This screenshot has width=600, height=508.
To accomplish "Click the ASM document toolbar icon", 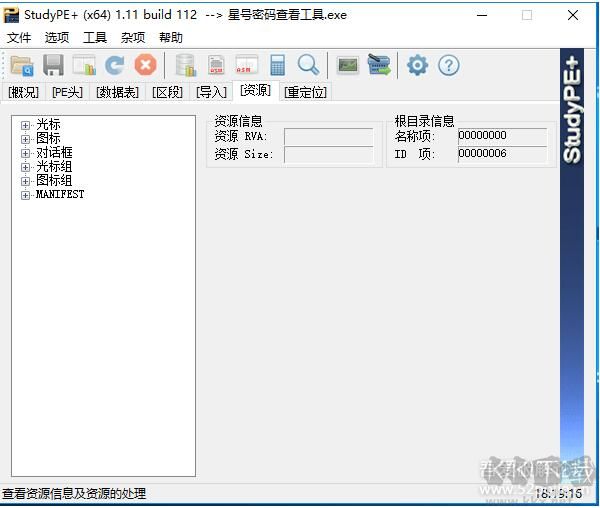I will (216, 65).
